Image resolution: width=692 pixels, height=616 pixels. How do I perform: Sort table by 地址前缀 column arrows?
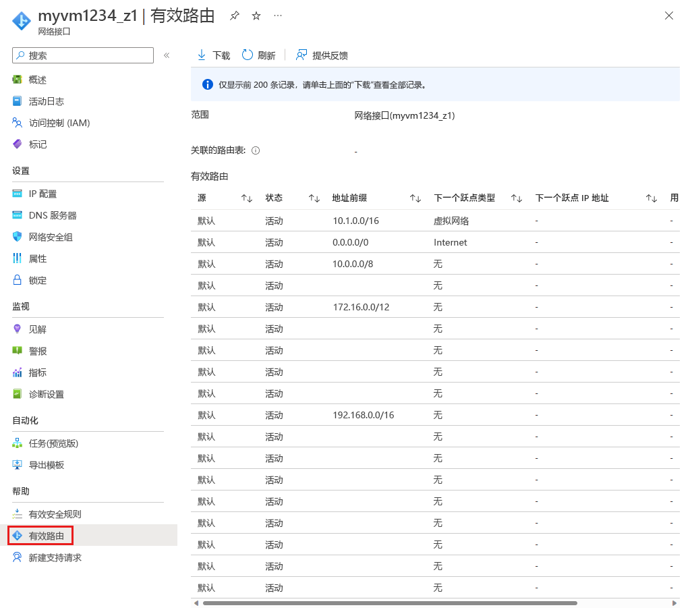coord(415,198)
